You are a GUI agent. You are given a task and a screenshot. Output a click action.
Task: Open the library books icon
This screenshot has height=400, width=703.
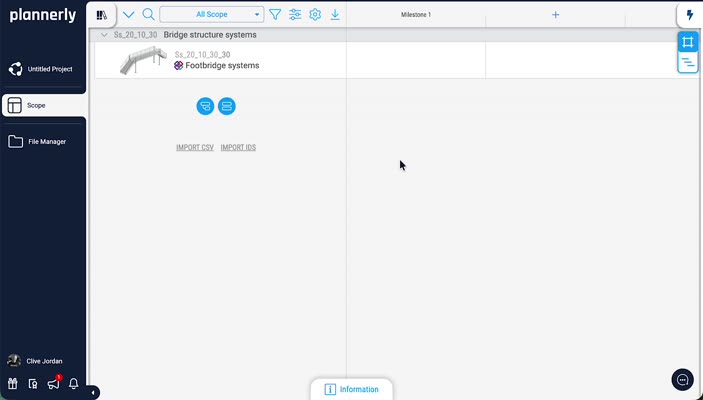click(x=102, y=15)
